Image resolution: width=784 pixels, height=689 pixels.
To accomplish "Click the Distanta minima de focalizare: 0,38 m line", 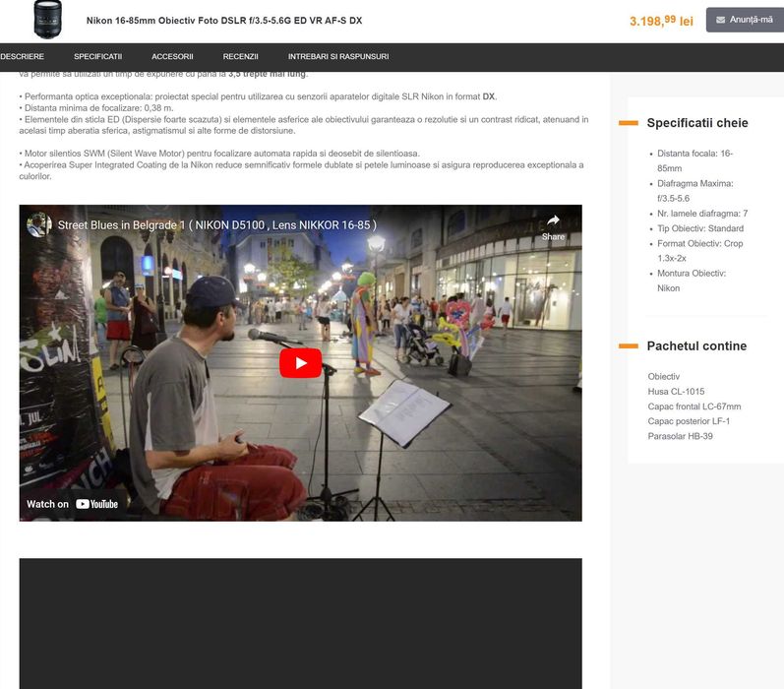I will (96, 108).
